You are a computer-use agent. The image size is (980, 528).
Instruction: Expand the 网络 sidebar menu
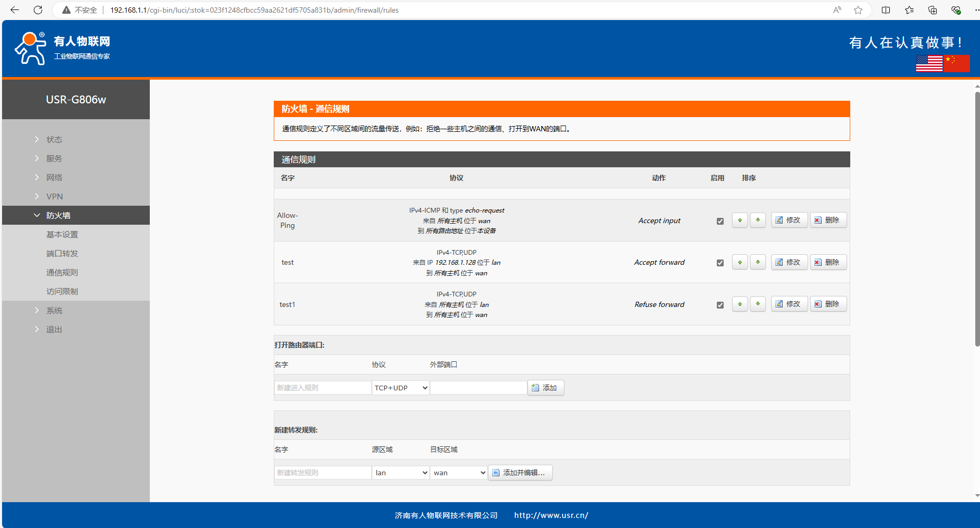(54, 177)
